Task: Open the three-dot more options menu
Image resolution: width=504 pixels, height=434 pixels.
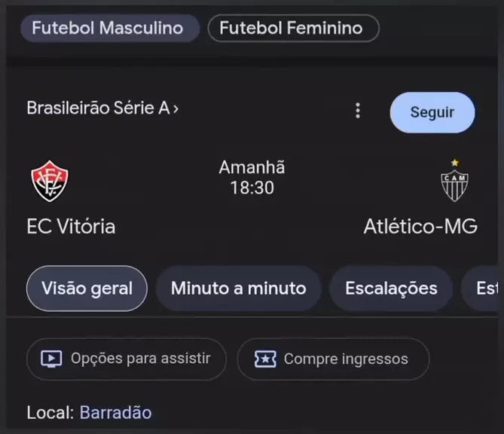Action: pos(357,112)
